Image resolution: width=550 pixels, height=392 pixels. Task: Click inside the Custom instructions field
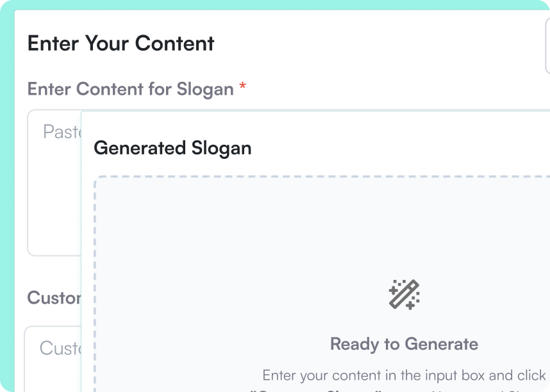(54, 349)
